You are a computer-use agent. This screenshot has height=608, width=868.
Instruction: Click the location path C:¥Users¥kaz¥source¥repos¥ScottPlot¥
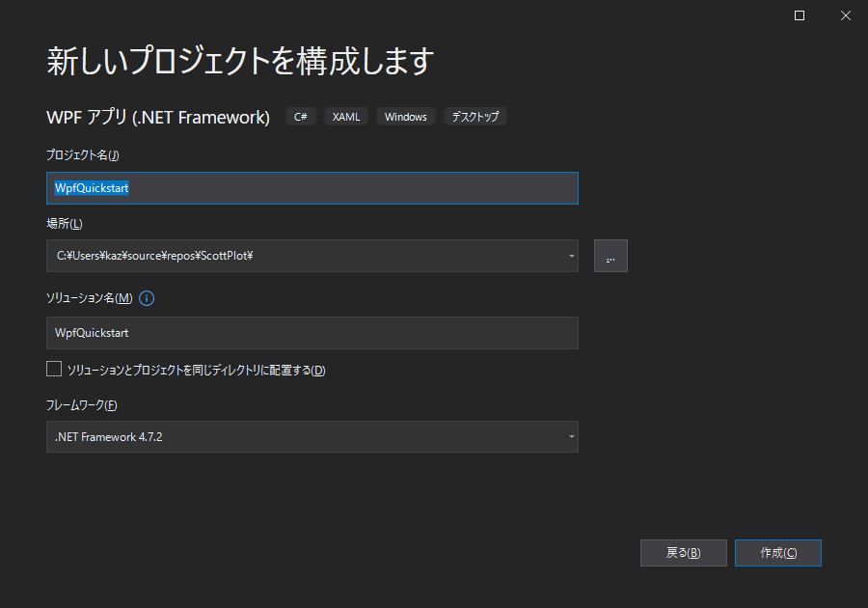point(155,256)
